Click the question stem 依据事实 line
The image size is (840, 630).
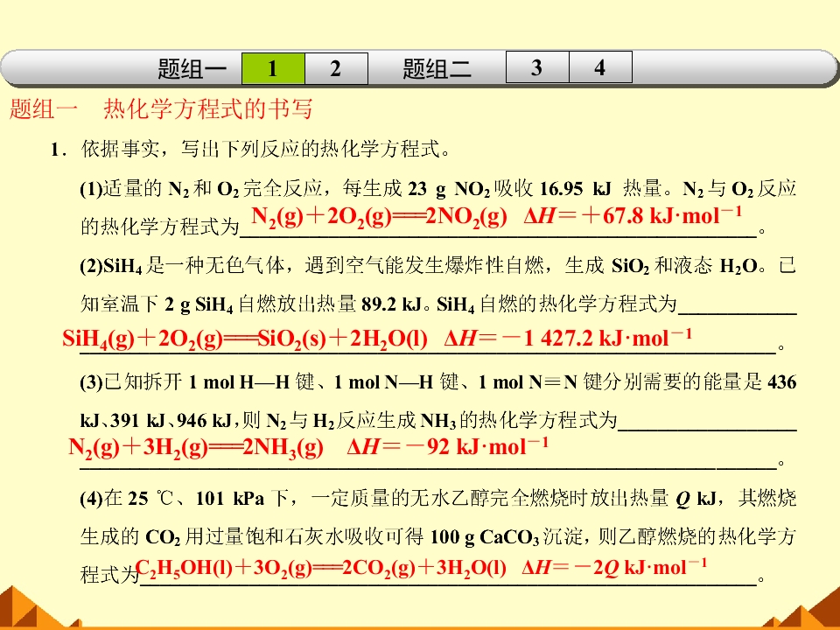tap(251, 149)
